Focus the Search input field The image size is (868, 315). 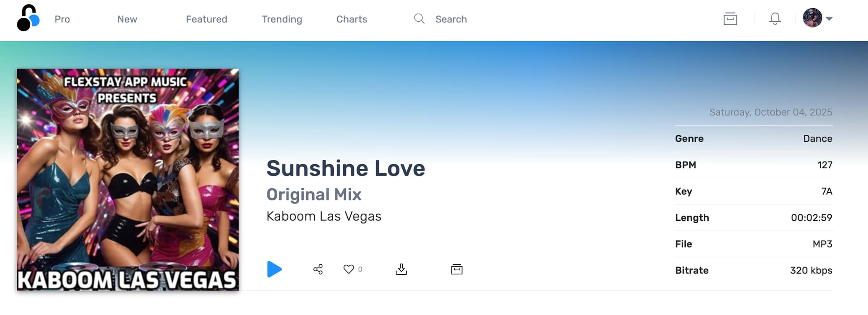475,19
